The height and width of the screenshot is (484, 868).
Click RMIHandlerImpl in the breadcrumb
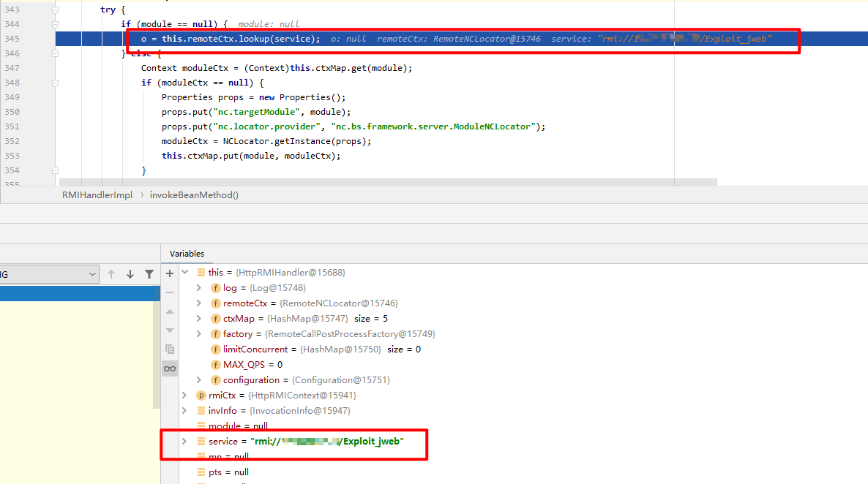[x=97, y=195]
